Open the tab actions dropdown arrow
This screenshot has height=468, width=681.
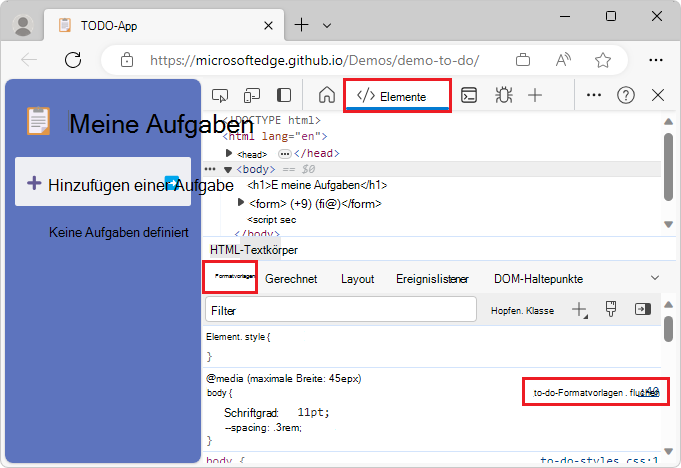[327, 26]
